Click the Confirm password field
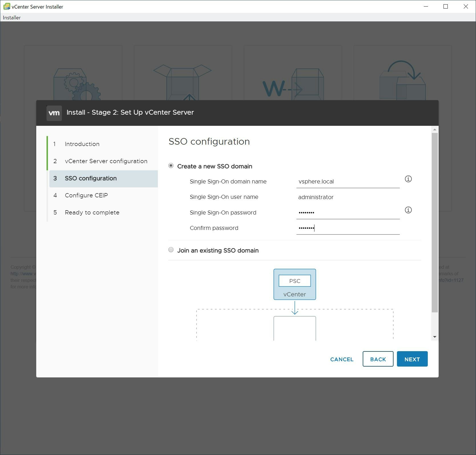 coord(348,228)
